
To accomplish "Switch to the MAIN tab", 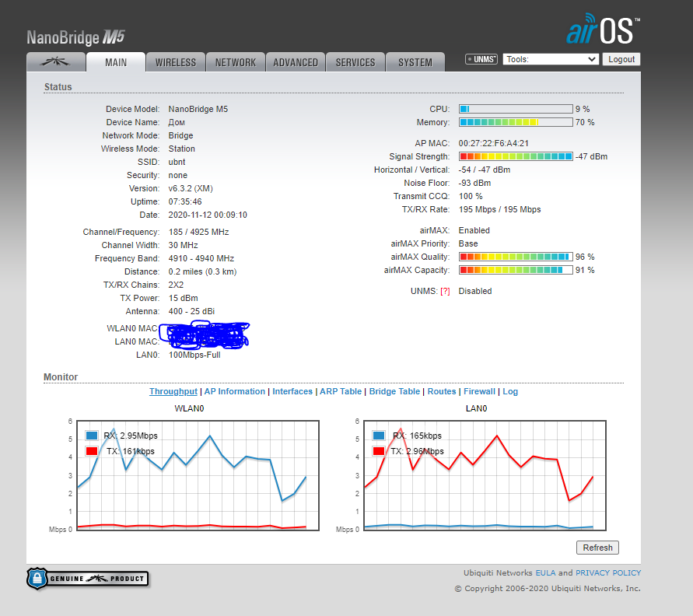I will point(116,62).
